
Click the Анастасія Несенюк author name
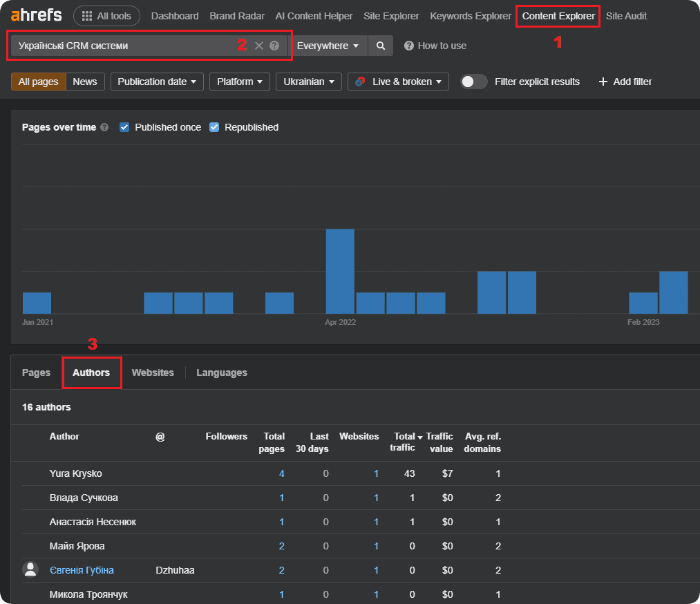[93, 522]
